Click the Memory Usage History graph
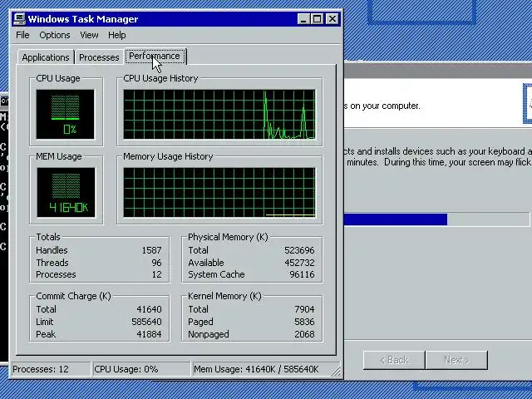The width and height of the screenshot is (532, 399). [x=219, y=192]
